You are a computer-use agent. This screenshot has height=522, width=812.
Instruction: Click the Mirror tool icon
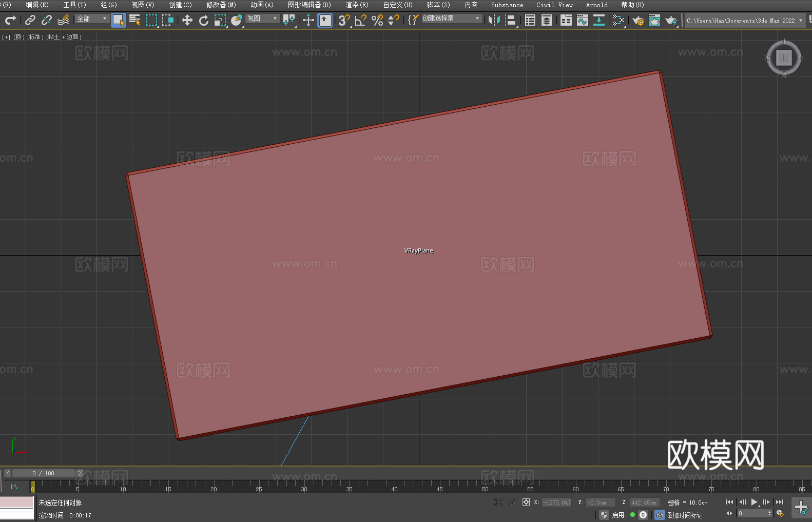point(494,20)
